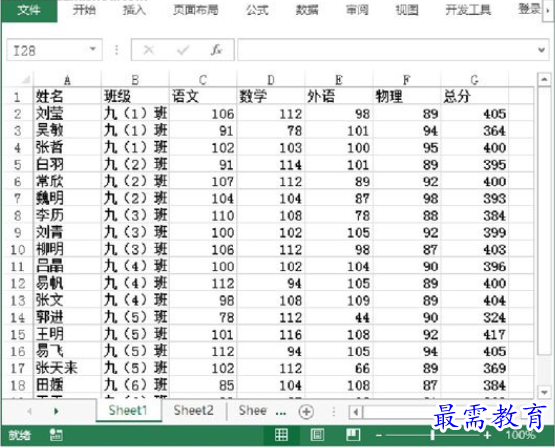Switch to Page Break Preview icon
The width and height of the screenshot is (555, 448).
[x=353, y=435]
